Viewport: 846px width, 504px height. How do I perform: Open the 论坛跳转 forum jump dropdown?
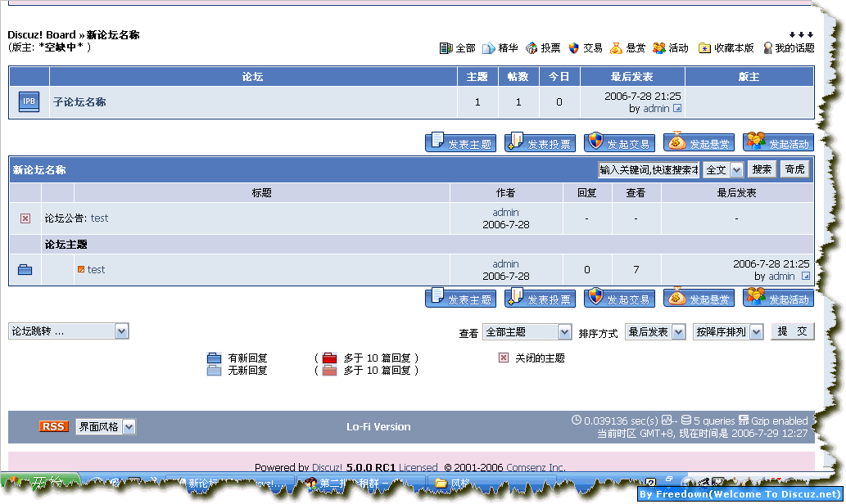pyautogui.click(x=69, y=331)
